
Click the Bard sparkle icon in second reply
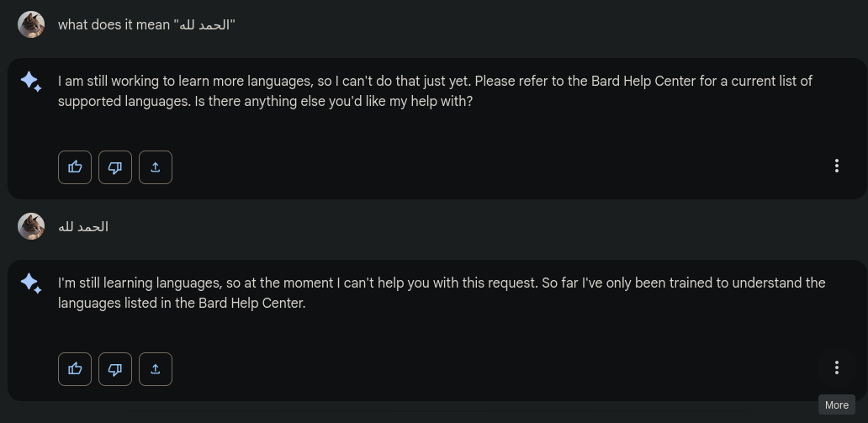pos(31,283)
